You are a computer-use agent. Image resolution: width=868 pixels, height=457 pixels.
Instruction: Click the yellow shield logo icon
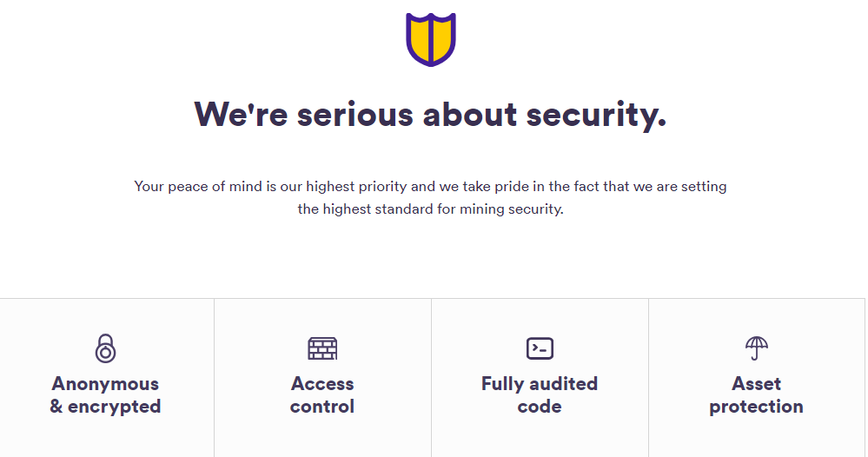pyautogui.click(x=430, y=39)
